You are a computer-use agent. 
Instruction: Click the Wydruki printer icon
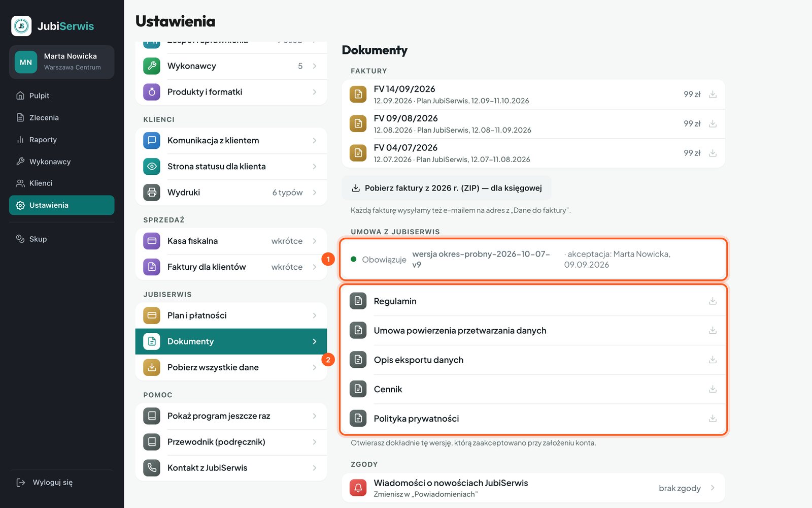(152, 193)
